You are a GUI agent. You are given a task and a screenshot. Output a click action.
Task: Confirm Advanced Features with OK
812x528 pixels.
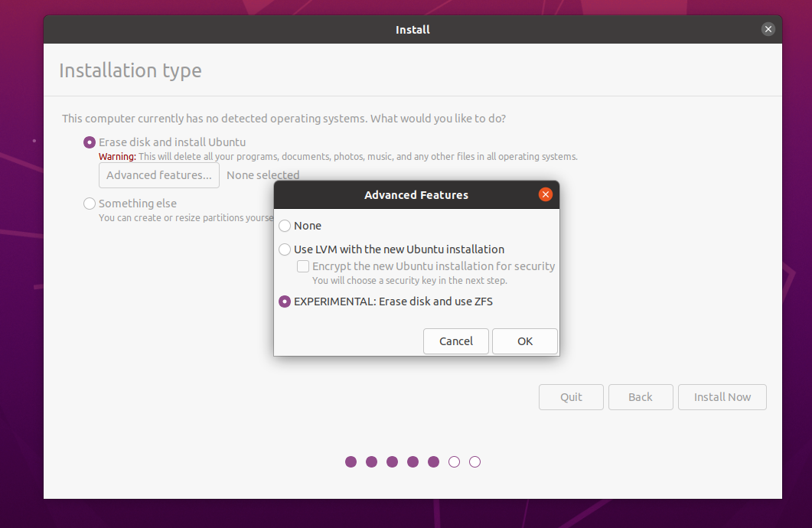click(x=524, y=341)
